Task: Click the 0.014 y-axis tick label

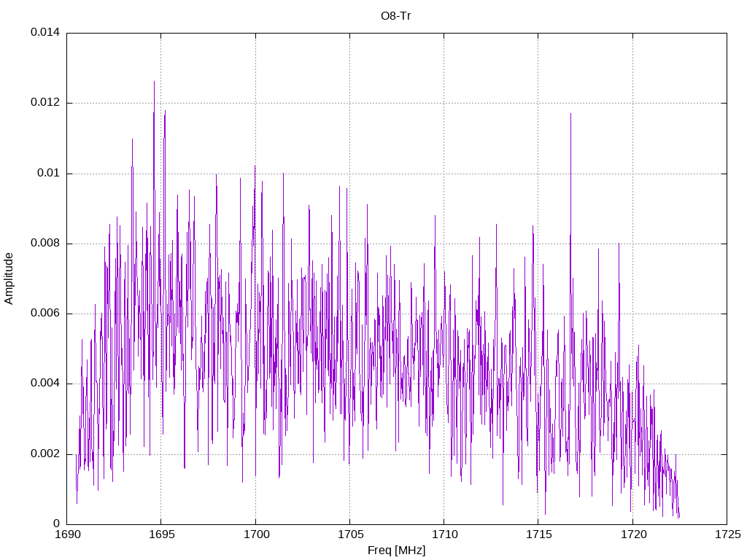Action: click(45, 32)
